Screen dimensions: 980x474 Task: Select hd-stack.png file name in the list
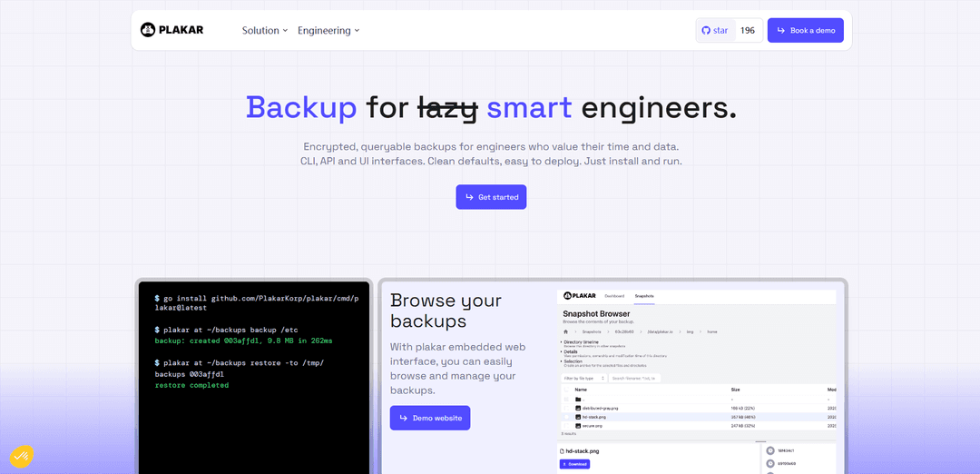coord(594,417)
